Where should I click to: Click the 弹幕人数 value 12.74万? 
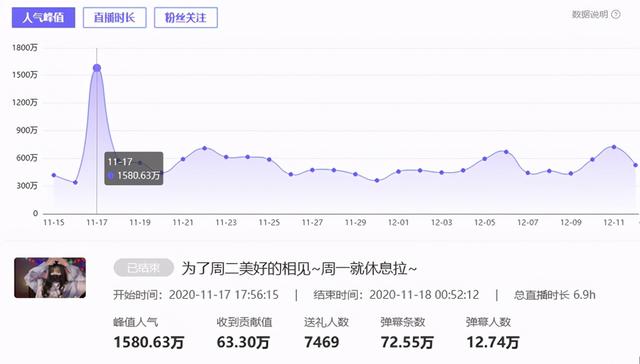493,342
